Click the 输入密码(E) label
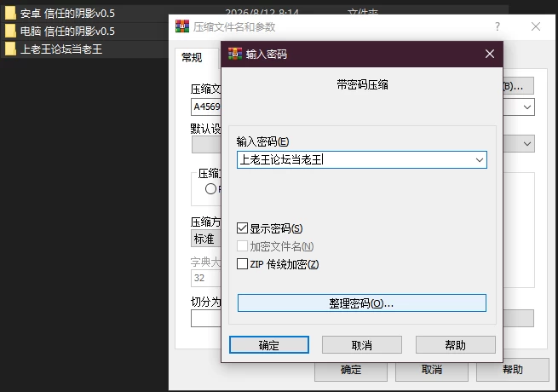Viewport: 558px width, 392px height. pos(262,141)
